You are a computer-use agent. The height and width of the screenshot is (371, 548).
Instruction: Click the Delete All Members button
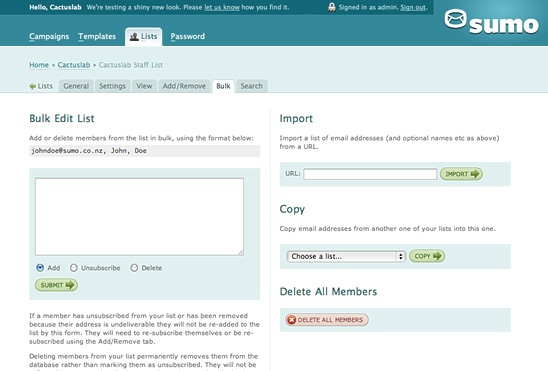[x=327, y=320]
